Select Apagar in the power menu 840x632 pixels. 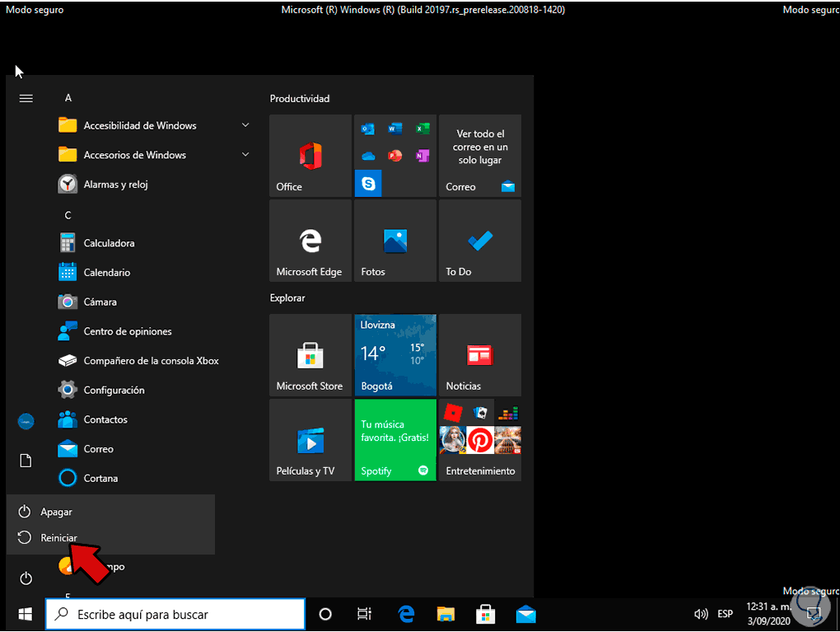(x=110, y=512)
